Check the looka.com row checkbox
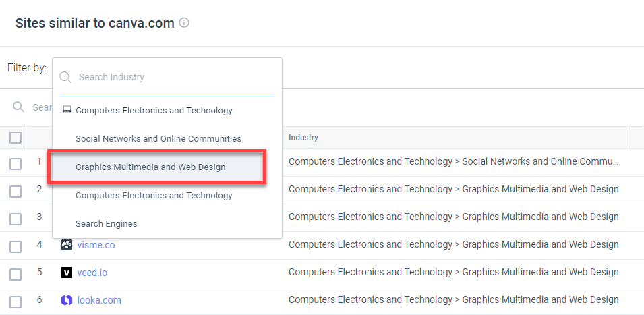The height and width of the screenshot is (315, 644). 16,302
